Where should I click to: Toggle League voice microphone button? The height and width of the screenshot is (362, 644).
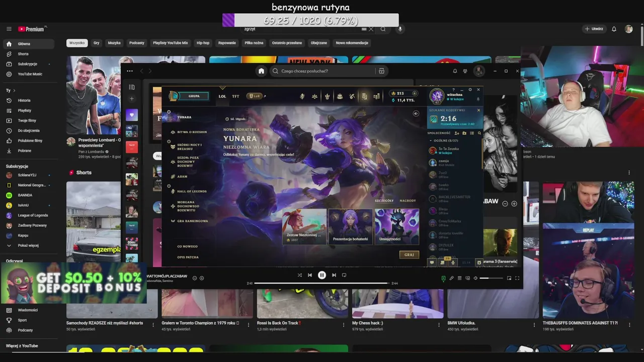[x=453, y=262]
